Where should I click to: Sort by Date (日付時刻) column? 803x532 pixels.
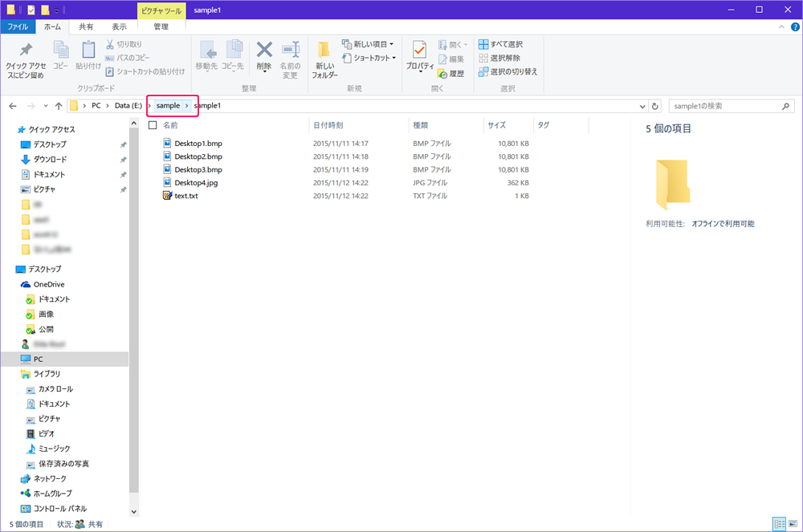[x=328, y=125]
